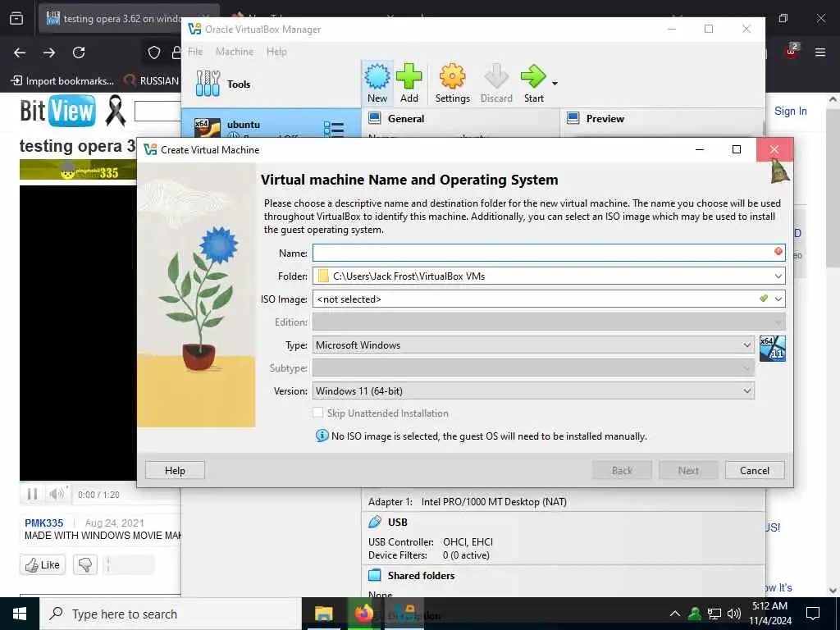840x630 pixels.
Task: Click the info icon beside ISO message
Action: (x=322, y=436)
